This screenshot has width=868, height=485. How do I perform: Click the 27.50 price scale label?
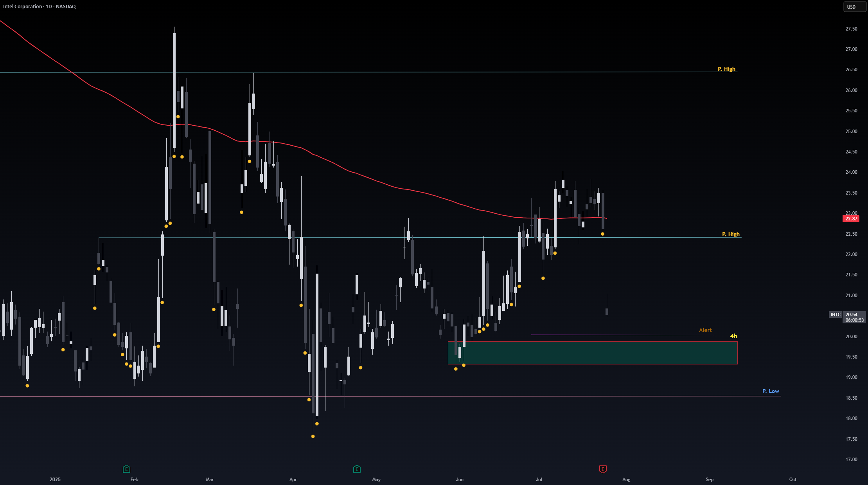851,29
